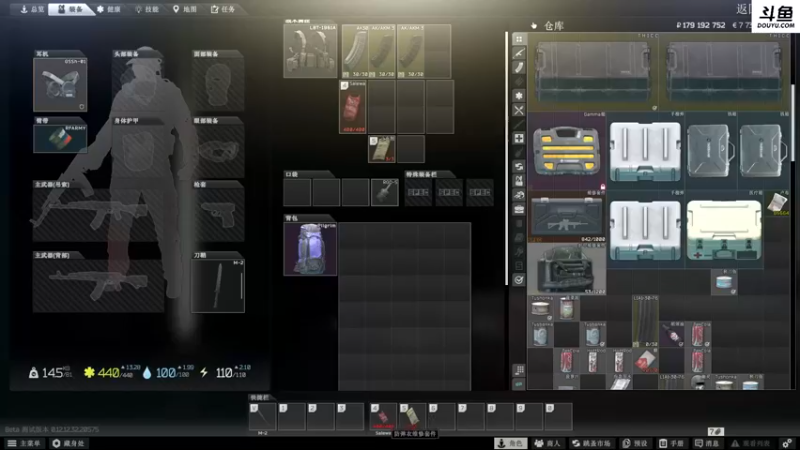Open the white medicine case in stash
This screenshot has height=450, width=800.
click(723, 230)
